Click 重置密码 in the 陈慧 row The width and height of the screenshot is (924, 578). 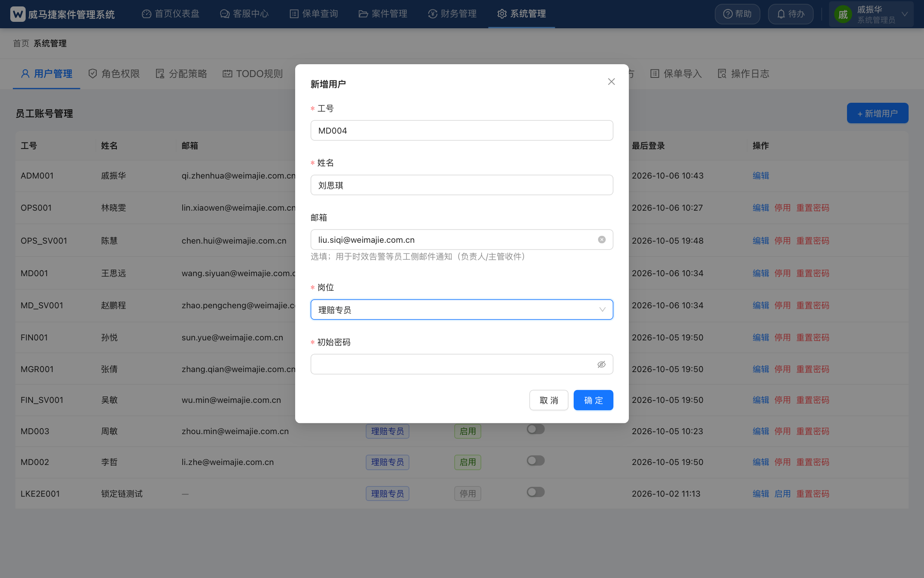tap(813, 241)
